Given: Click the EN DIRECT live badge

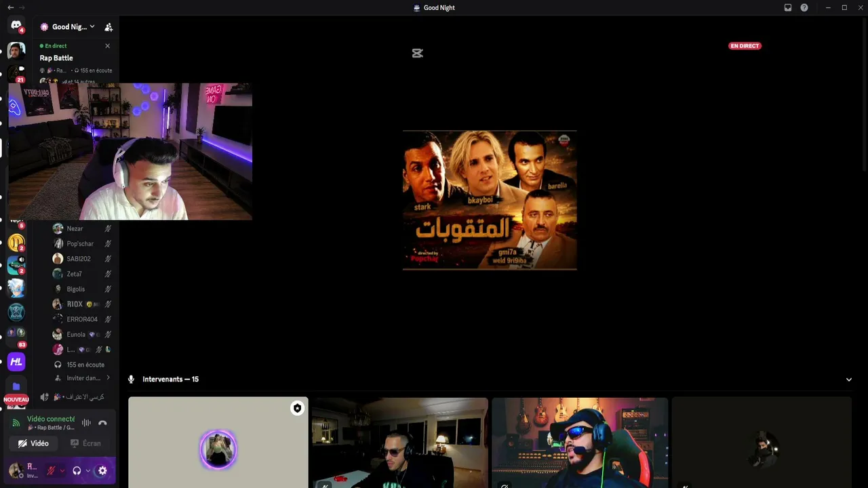Looking at the screenshot, I should tap(745, 46).
